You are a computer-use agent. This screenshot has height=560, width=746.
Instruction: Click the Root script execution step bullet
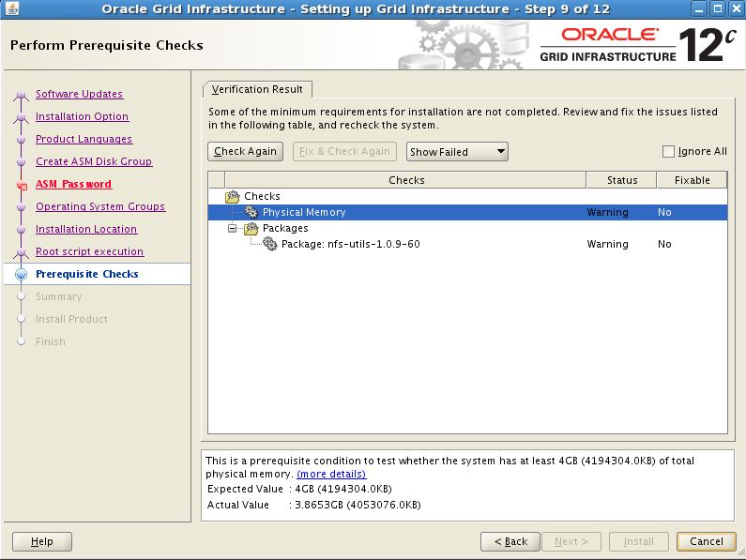tap(21, 252)
